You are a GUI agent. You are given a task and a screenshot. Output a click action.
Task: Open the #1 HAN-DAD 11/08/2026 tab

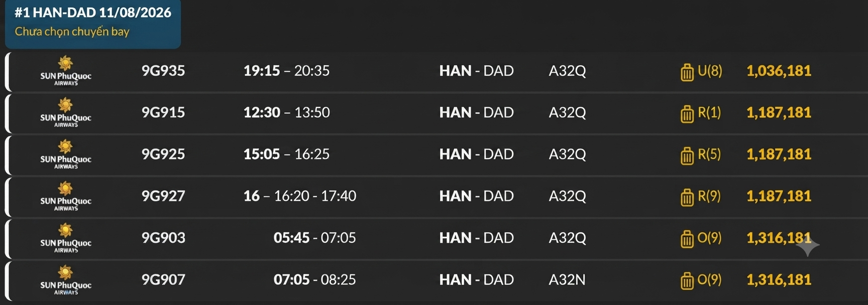[93, 24]
